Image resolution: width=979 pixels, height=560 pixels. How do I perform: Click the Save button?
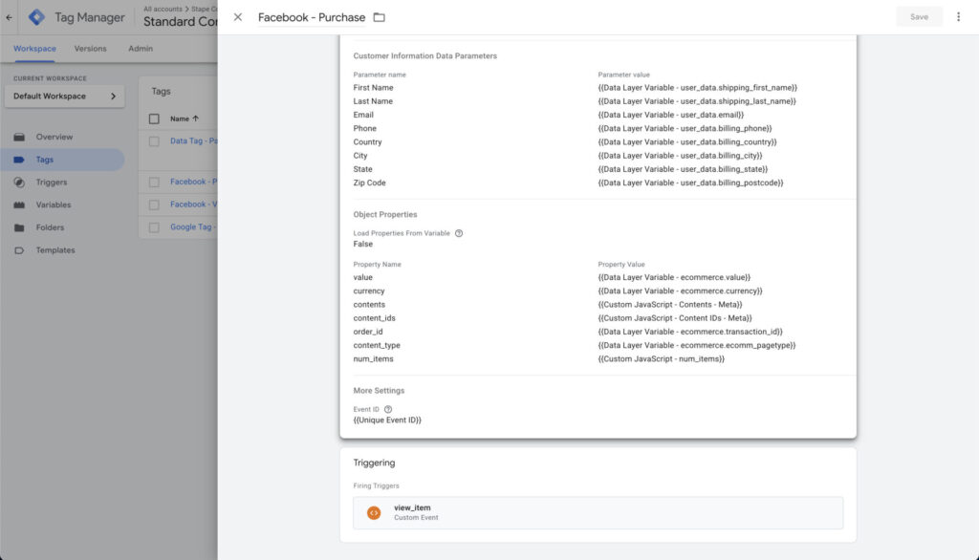(919, 17)
